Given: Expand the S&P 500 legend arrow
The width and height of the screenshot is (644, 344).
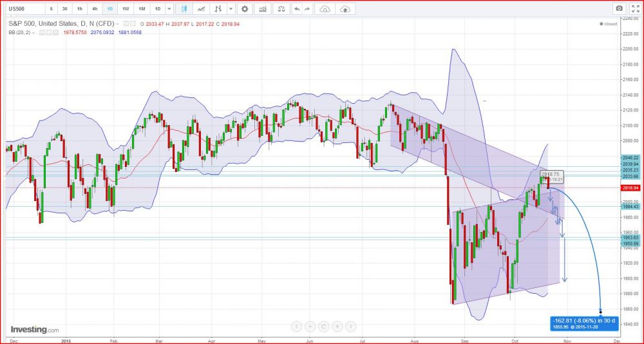Looking at the screenshot, I should tap(118, 24).
